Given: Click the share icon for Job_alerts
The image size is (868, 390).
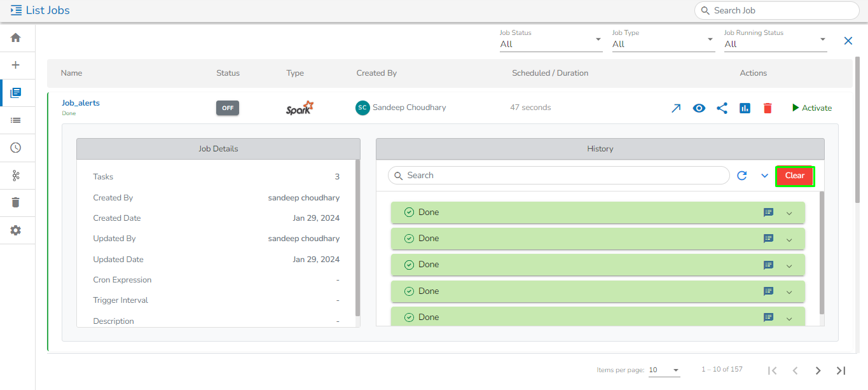Looking at the screenshot, I should coord(722,108).
